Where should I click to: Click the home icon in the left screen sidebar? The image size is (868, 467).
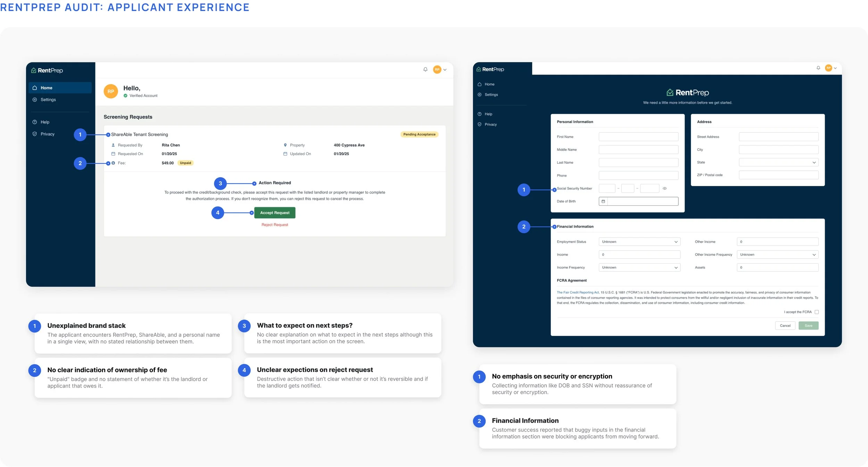pos(35,88)
